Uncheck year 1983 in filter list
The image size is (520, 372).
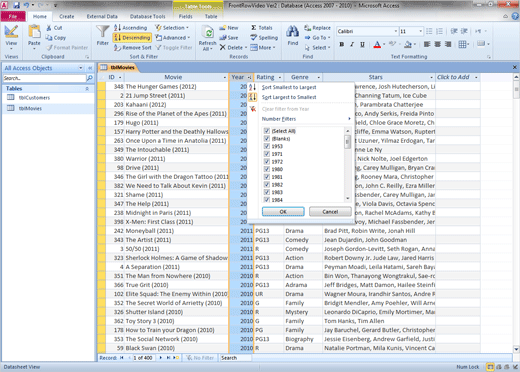tap(267, 192)
